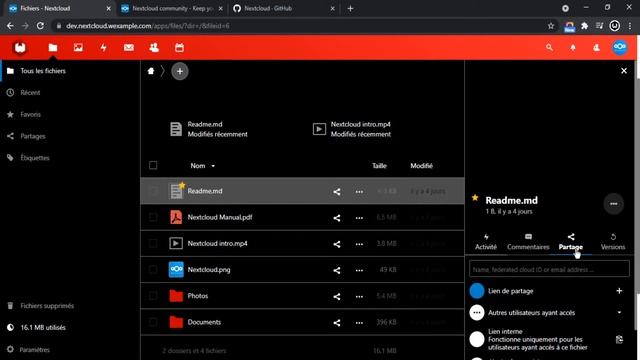640x360 pixels.
Task: Switch to the Commentaires tab
Action: pos(528,242)
